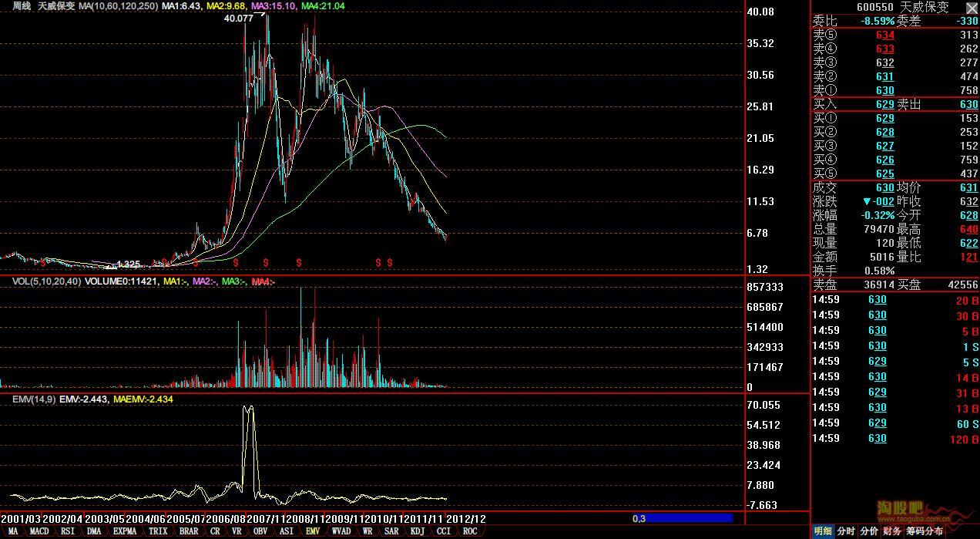Viewport: 980px width, 539px height.
Task: Select the MA1:6.43 readout
Action: (182, 5)
